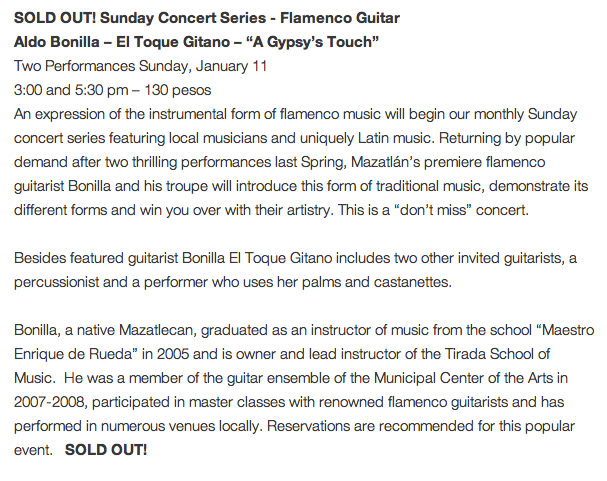Click the '130 pesos' price text
This screenshot has height=481, width=607.
point(178,90)
